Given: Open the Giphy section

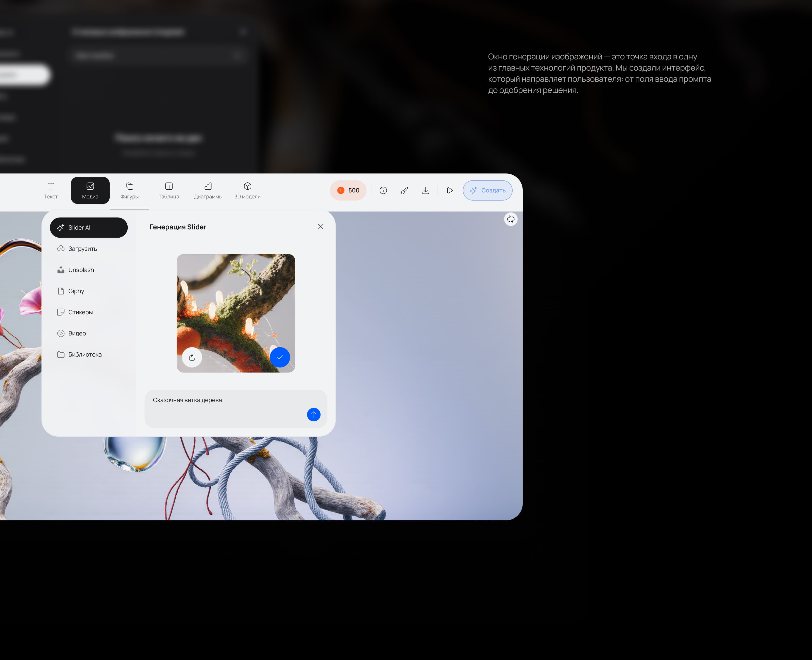Looking at the screenshot, I should pos(76,291).
